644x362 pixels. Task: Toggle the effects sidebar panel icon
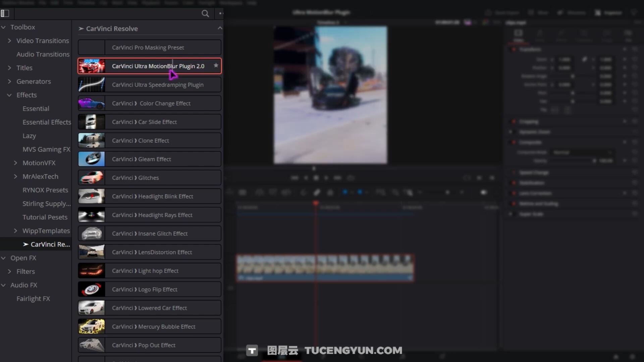(5, 13)
